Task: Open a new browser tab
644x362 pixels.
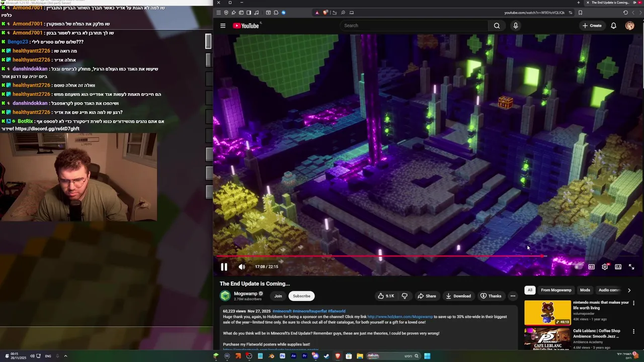Action: pos(578,3)
